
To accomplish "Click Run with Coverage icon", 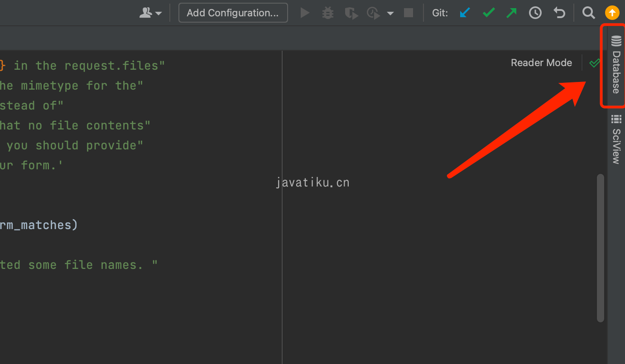I will 351,13.
